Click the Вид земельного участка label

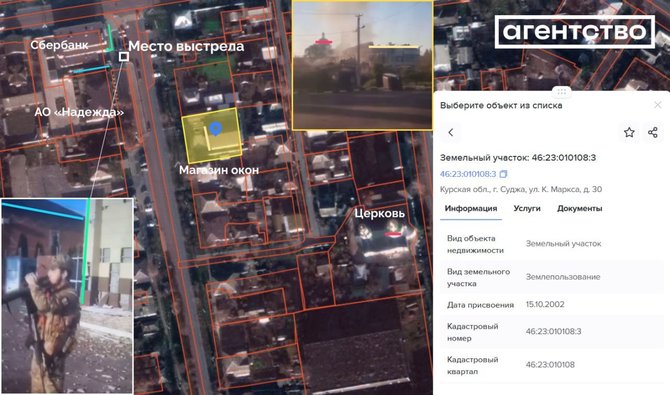[x=478, y=277]
